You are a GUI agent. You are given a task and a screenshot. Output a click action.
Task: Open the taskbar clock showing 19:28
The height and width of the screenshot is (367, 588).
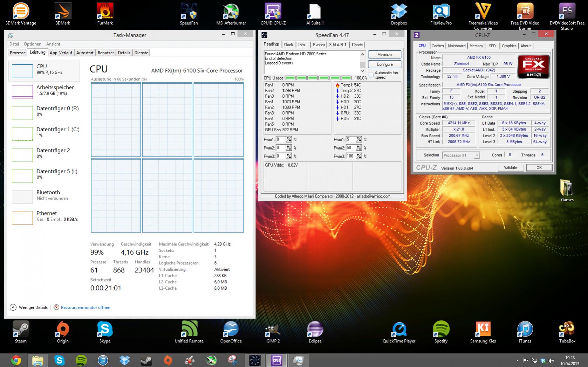(x=570, y=360)
